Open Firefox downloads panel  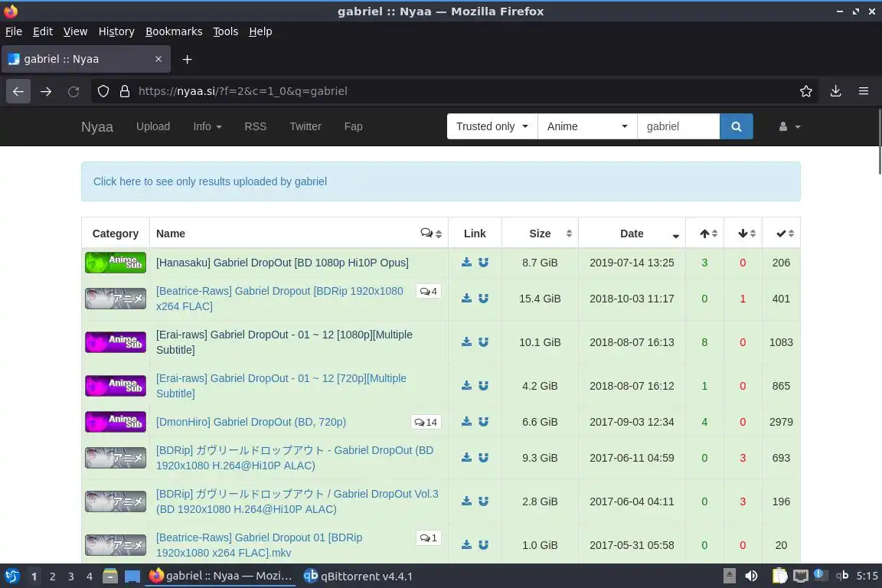coord(835,91)
